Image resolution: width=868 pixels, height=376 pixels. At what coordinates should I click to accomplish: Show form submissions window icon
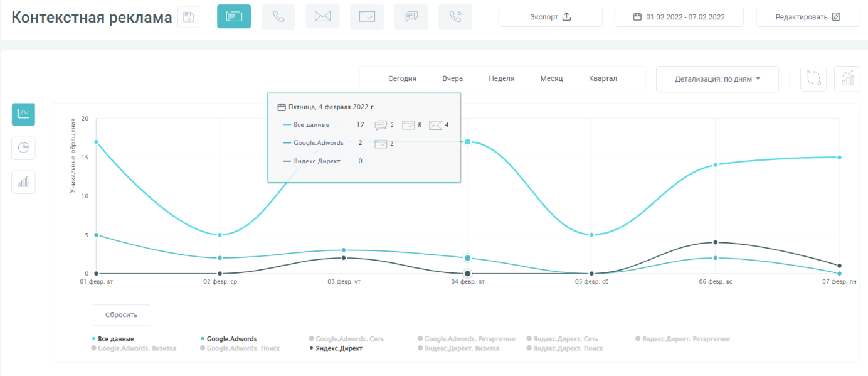367,17
